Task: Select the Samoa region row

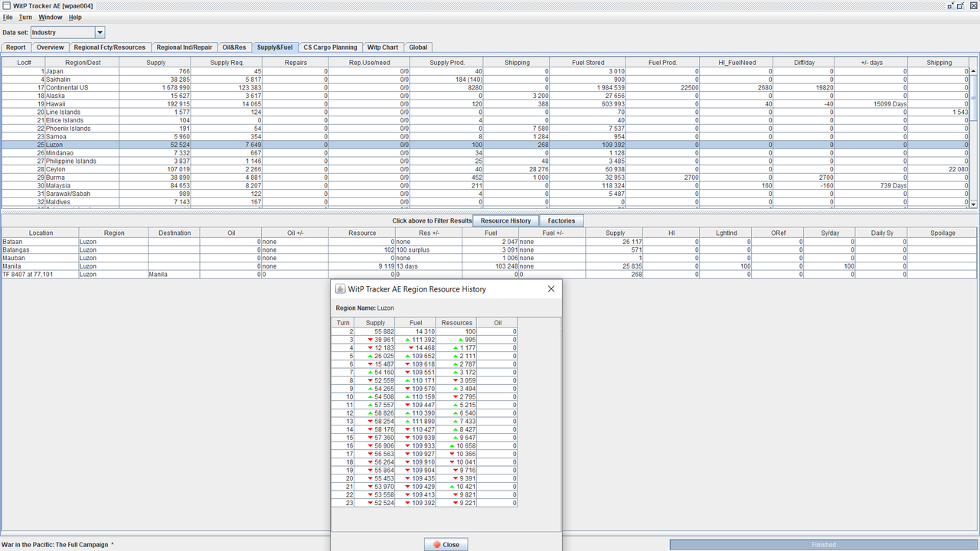Action: click(485, 137)
